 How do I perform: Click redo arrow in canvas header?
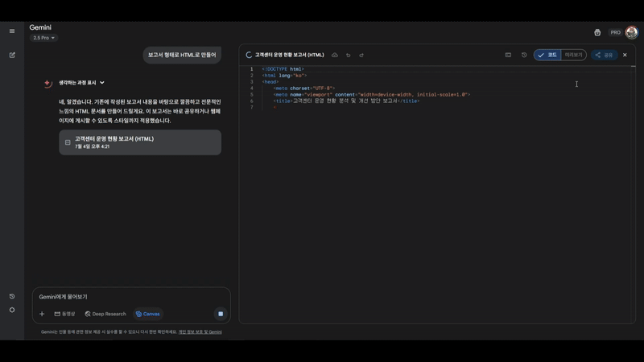click(361, 56)
